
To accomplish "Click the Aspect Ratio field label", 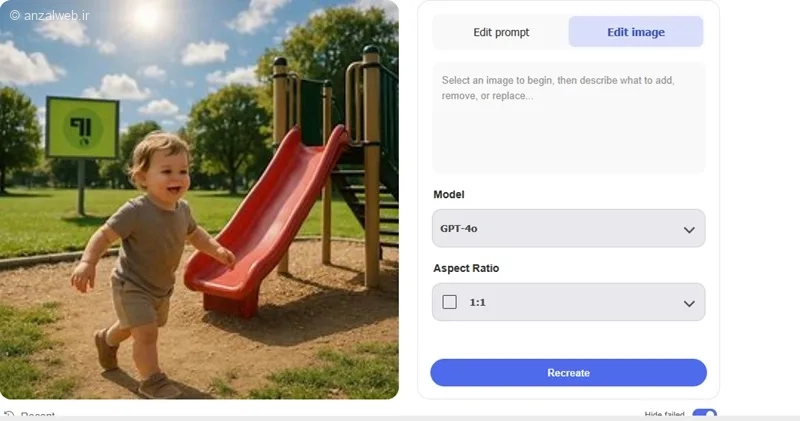I will [x=466, y=268].
